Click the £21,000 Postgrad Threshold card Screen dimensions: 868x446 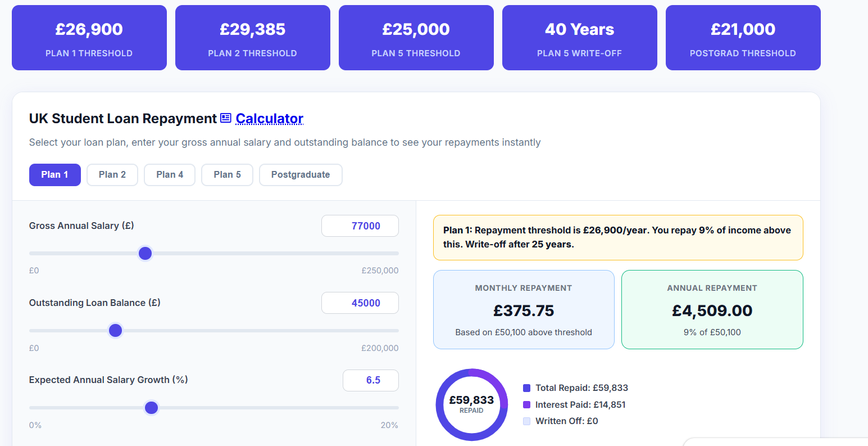point(743,38)
